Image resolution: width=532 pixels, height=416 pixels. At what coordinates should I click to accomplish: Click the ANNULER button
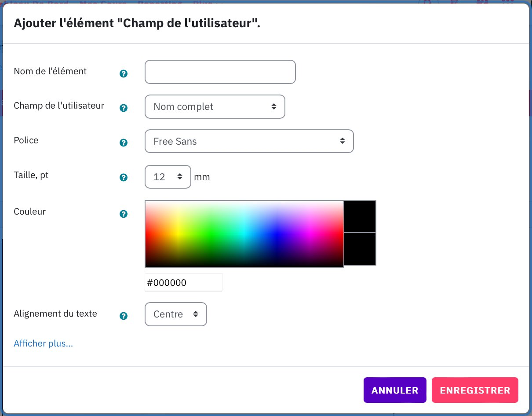click(395, 390)
